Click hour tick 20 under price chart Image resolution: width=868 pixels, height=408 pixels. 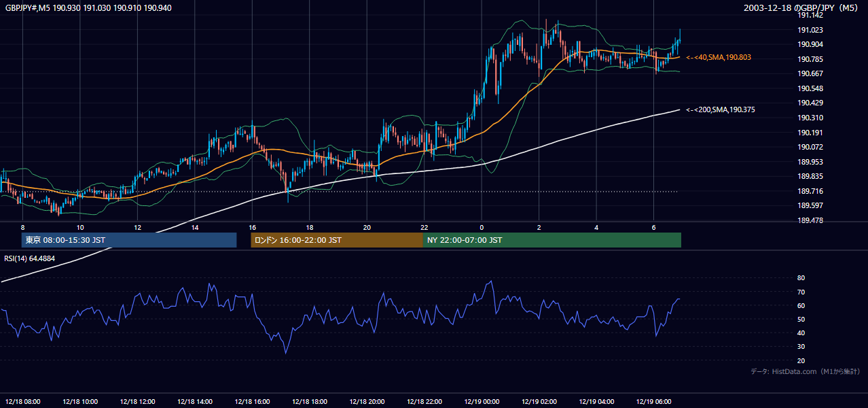click(367, 227)
